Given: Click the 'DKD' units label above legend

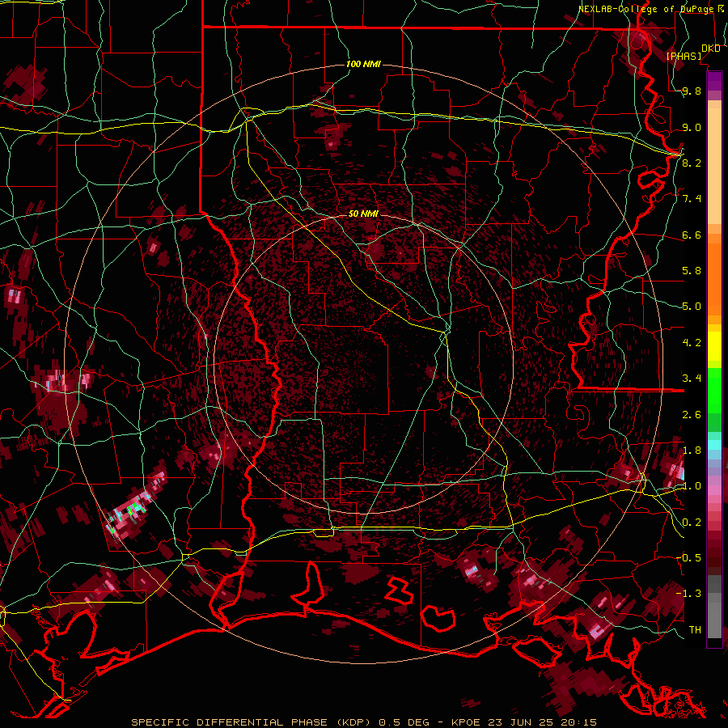Looking at the screenshot, I should click(x=710, y=49).
